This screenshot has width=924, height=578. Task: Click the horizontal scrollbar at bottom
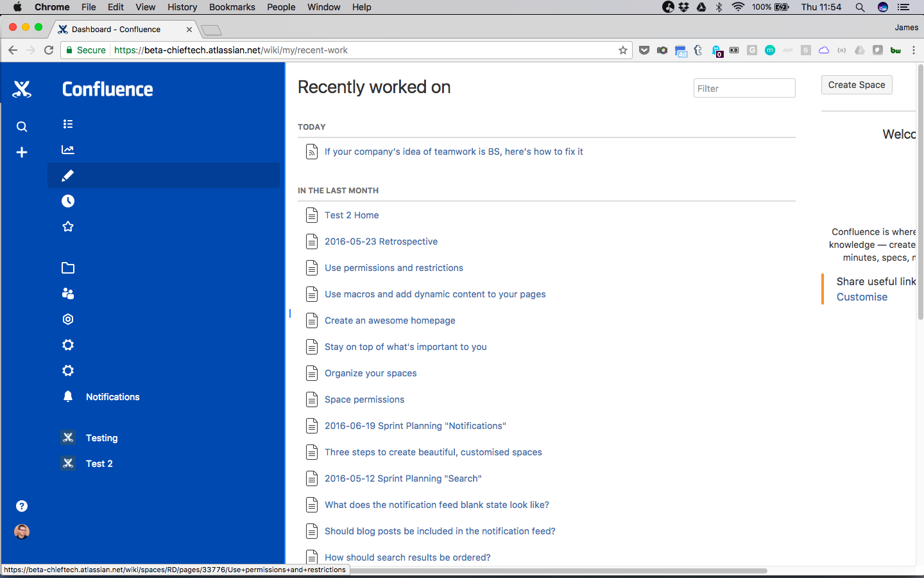tap(558, 570)
